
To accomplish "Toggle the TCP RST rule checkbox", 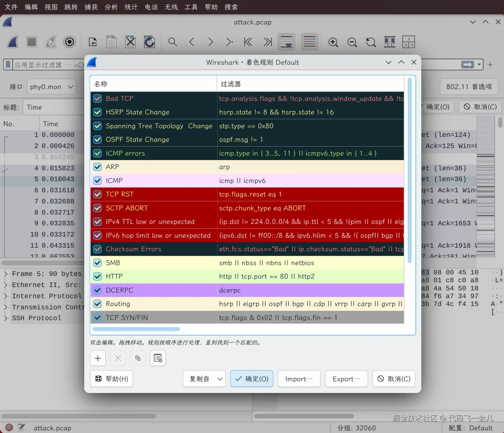I will tap(97, 194).
